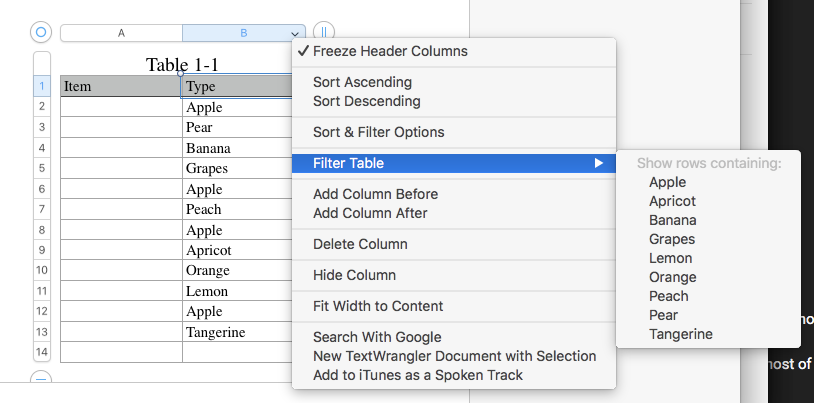Screen dimensions: 814x403
Task: Filter rows containing Lemon
Action: 670,258
